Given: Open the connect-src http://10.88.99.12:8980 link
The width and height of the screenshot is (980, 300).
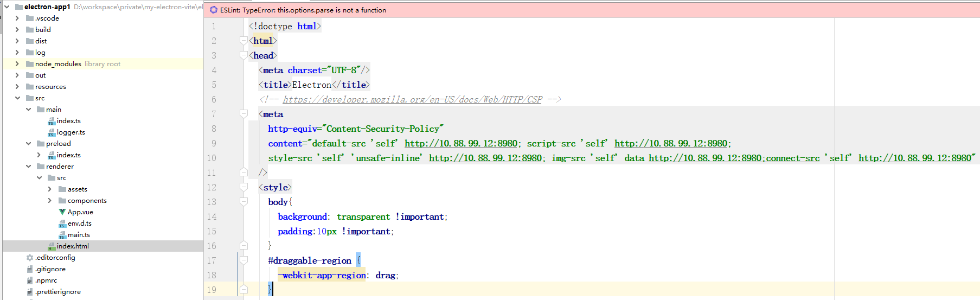Looking at the screenshot, I should coord(915,158).
